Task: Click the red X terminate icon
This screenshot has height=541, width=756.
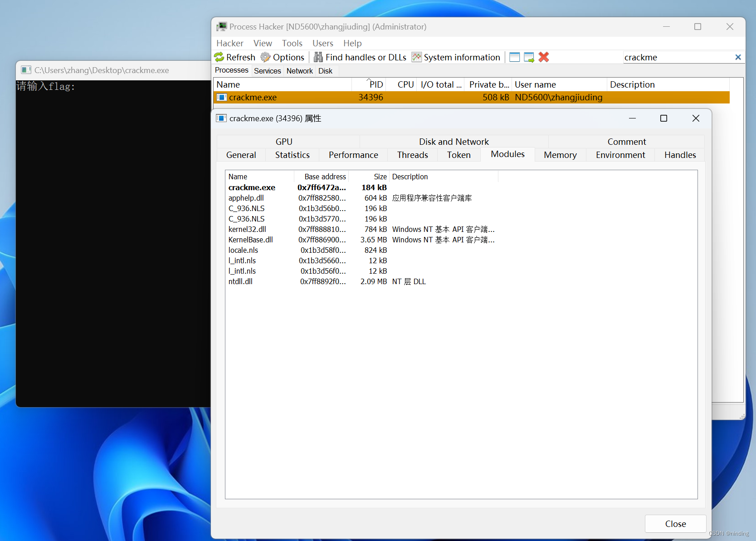Action: tap(544, 57)
